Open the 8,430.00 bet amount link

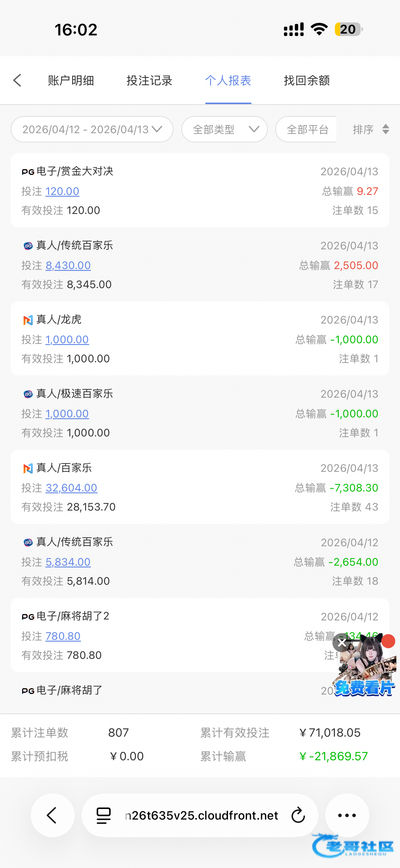[68, 265]
